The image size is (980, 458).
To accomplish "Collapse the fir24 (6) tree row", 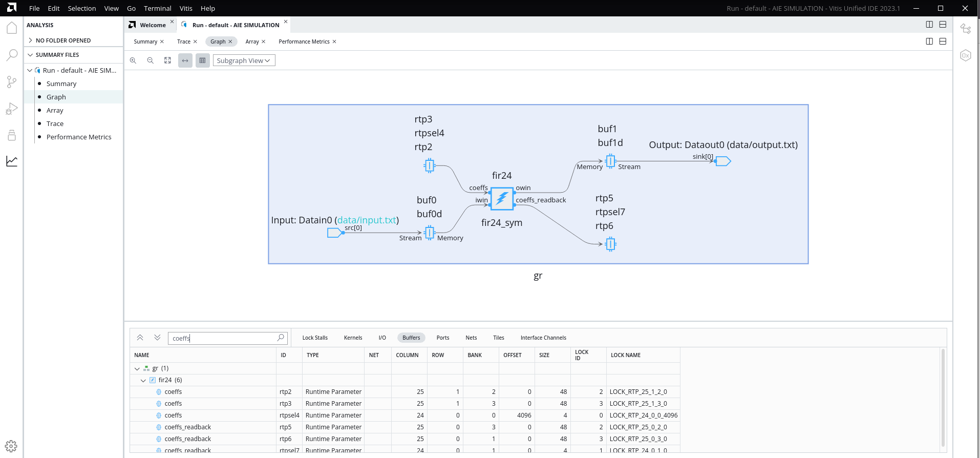I will (x=143, y=380).
